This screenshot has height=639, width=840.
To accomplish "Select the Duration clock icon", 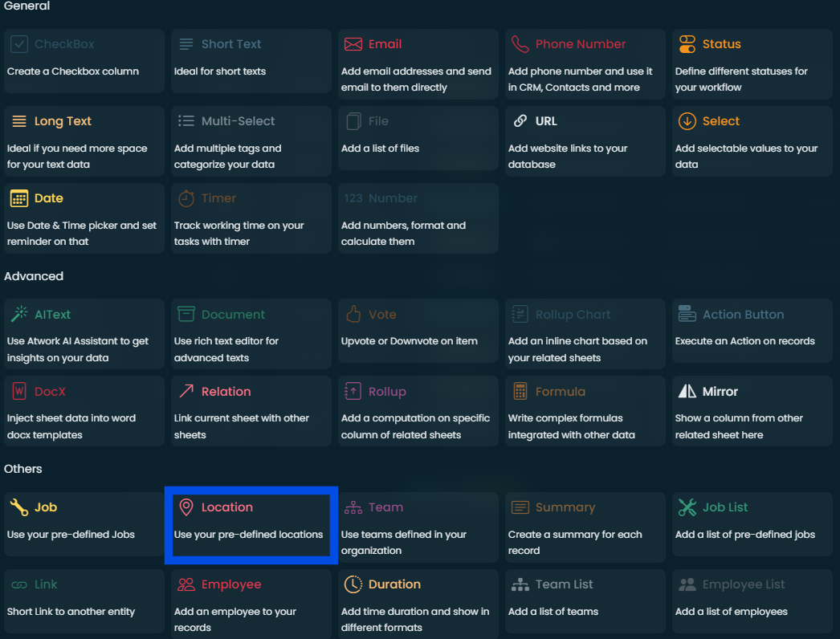I will [353, 584].
